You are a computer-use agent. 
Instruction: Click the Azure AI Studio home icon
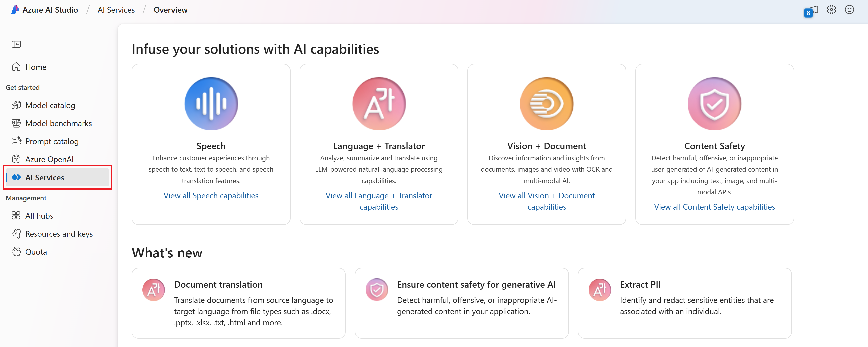(17, 66)
